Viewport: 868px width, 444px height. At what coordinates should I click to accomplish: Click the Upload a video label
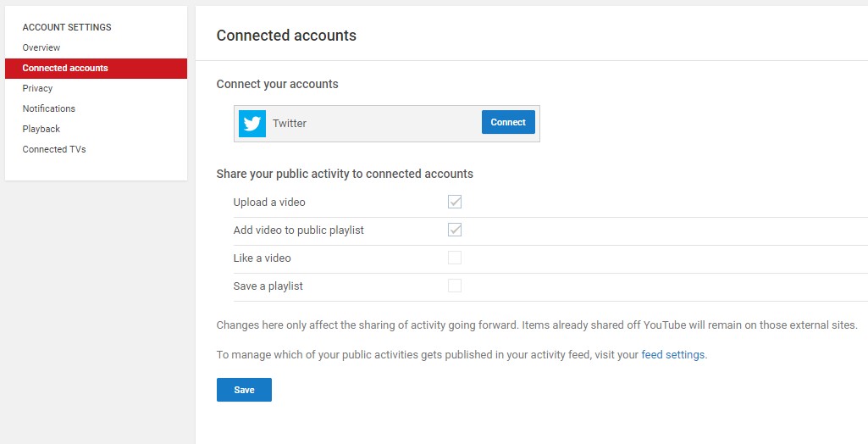269,203
